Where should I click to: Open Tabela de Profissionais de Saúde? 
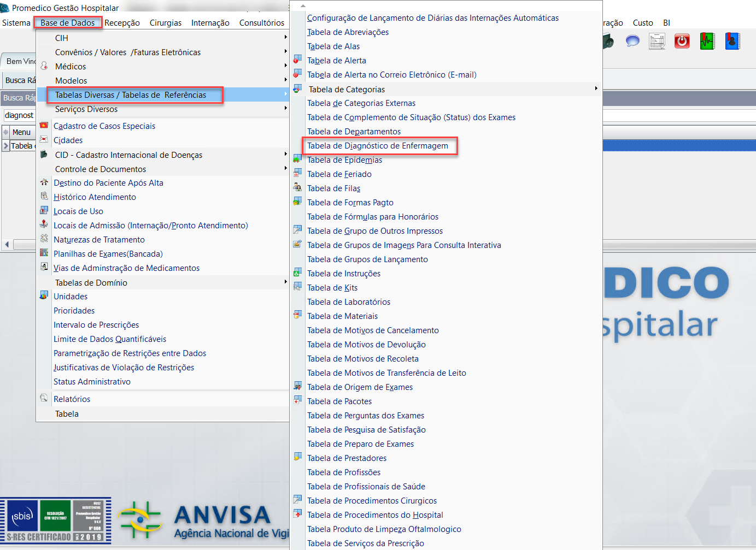click(366, 487)
